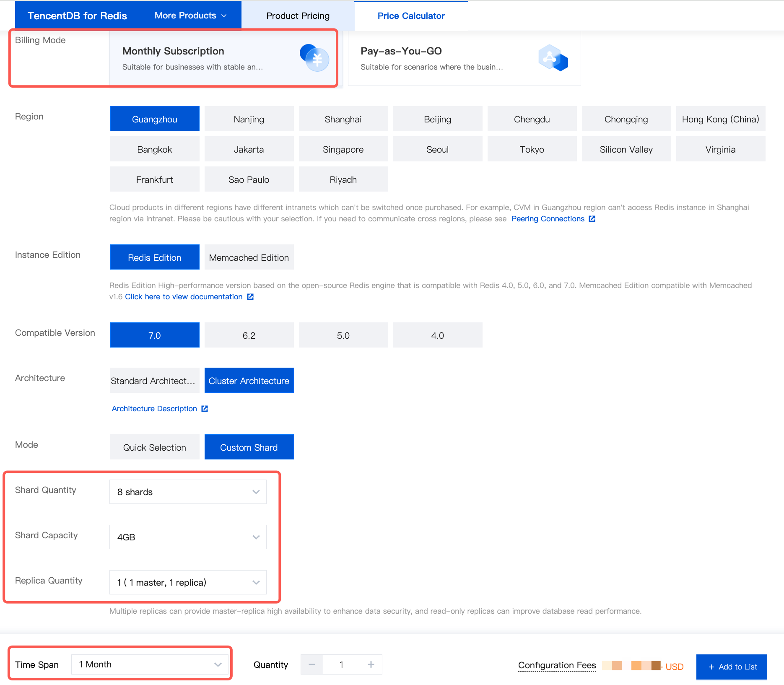
Task: Open the Price Calculator tab
Action: coord(411,16)
